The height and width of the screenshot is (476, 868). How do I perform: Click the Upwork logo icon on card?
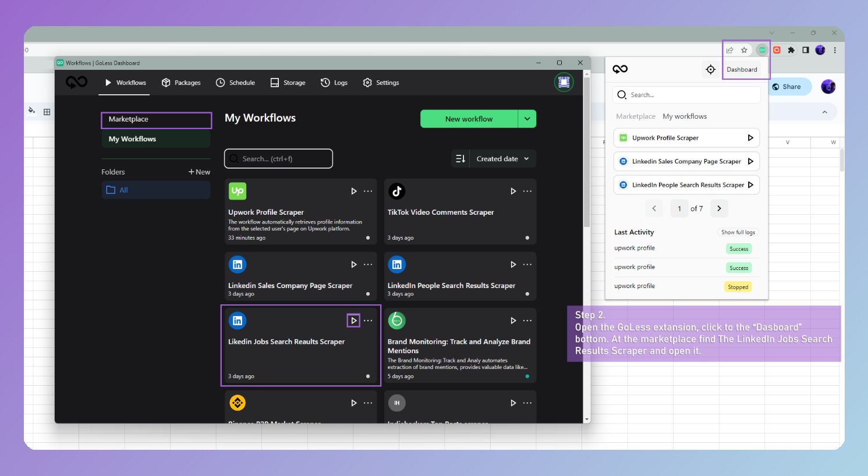pos(238,191)
